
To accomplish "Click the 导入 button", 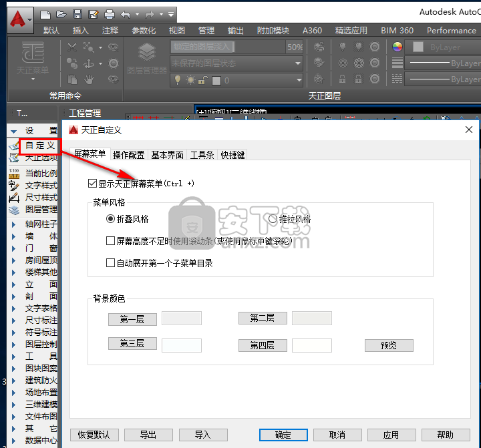I will coord(203,435).
